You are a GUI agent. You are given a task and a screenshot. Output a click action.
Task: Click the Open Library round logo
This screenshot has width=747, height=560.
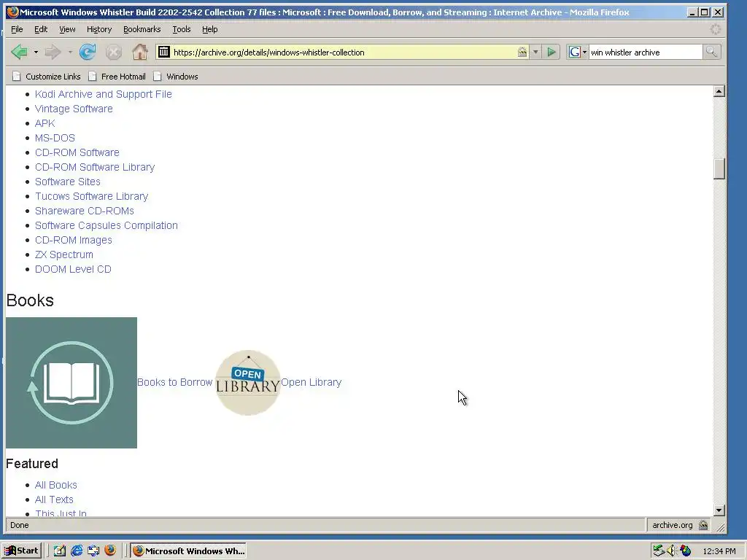248,383
